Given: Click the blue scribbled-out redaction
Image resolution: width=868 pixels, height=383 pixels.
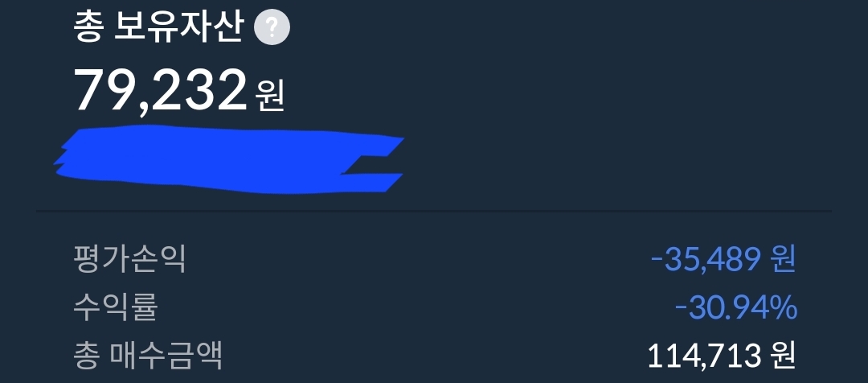Looking at the screenshot, I should pyautogui.click(x=228, y=159).
